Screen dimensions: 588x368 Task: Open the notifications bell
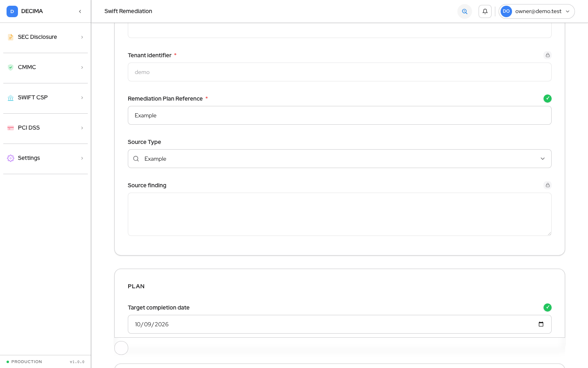(x=485, y=11)
